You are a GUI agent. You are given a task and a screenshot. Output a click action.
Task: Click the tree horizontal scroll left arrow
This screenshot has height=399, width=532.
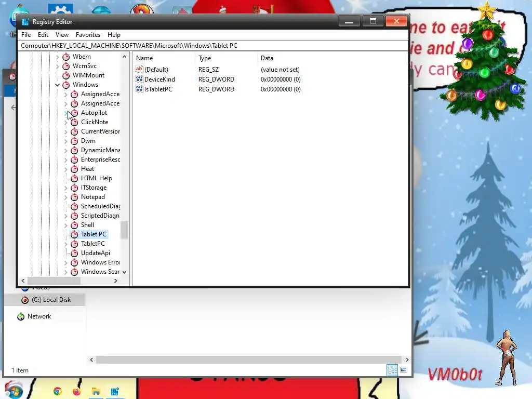coord(23,281)
